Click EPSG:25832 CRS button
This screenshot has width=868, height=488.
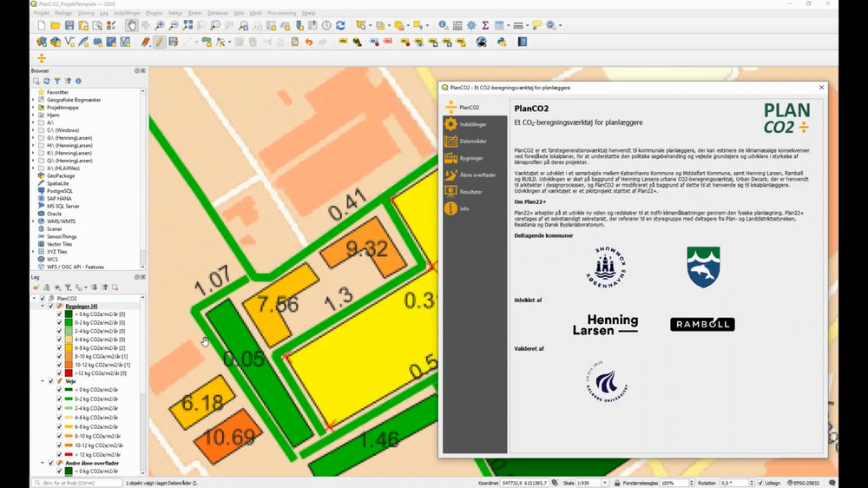[803, 483]
